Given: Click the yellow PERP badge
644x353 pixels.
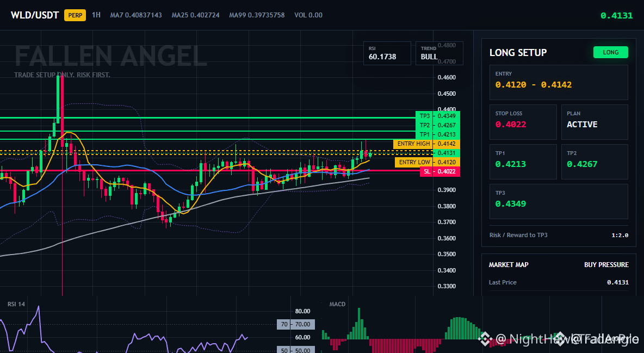Looking at the screenshot, I should coord(75,16).
